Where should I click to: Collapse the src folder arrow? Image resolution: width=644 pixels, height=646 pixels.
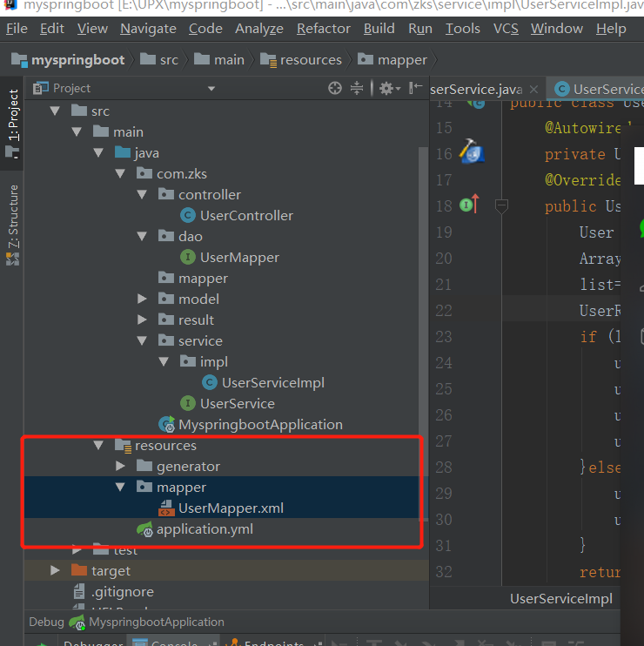point(55,111)
